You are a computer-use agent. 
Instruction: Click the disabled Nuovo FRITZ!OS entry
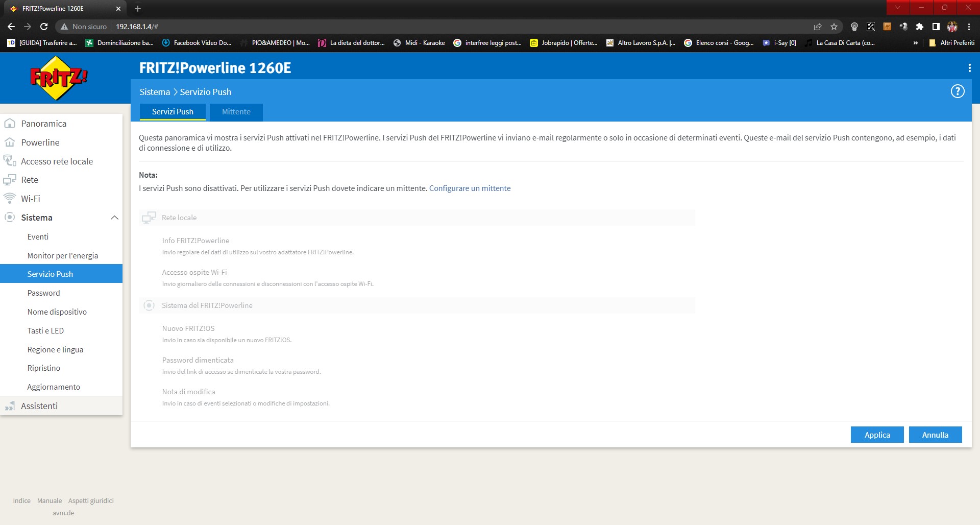click(x=188, y=328)
